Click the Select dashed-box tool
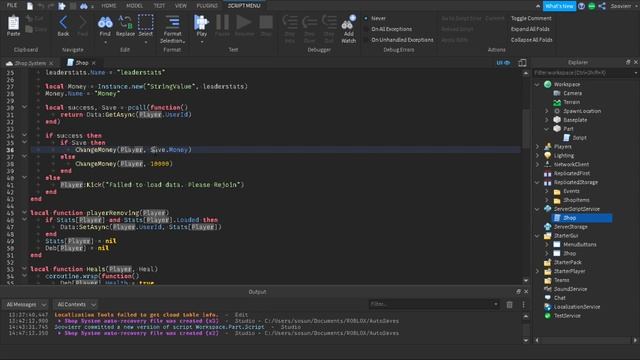The image size is (640, 360). coord(145,23)
